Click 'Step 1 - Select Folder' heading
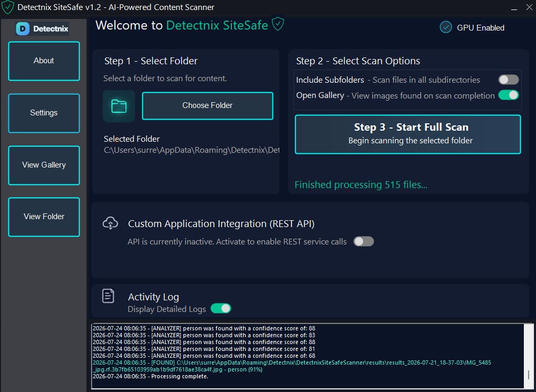Screen dimensions: 536x392 tap(151, 61)
